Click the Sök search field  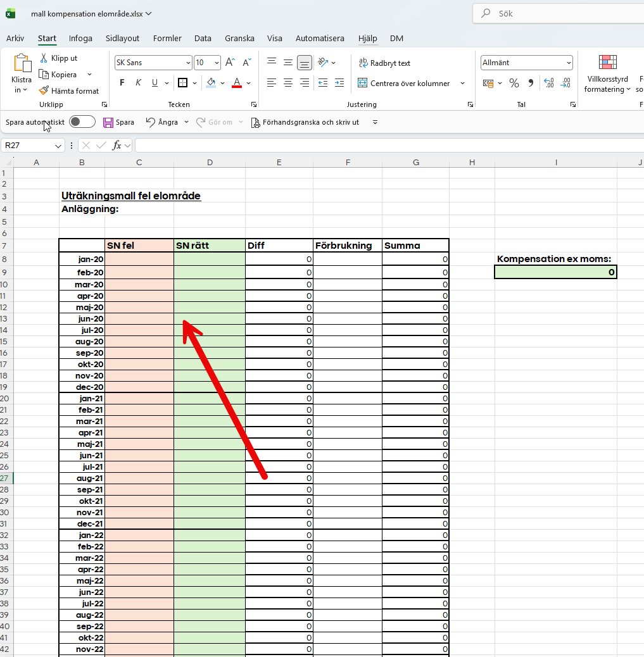pos(557,13)
